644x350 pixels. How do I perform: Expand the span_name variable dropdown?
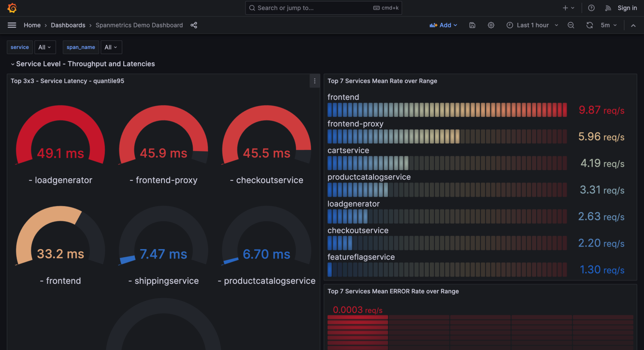pyautogui.click(x=111, y=47)
